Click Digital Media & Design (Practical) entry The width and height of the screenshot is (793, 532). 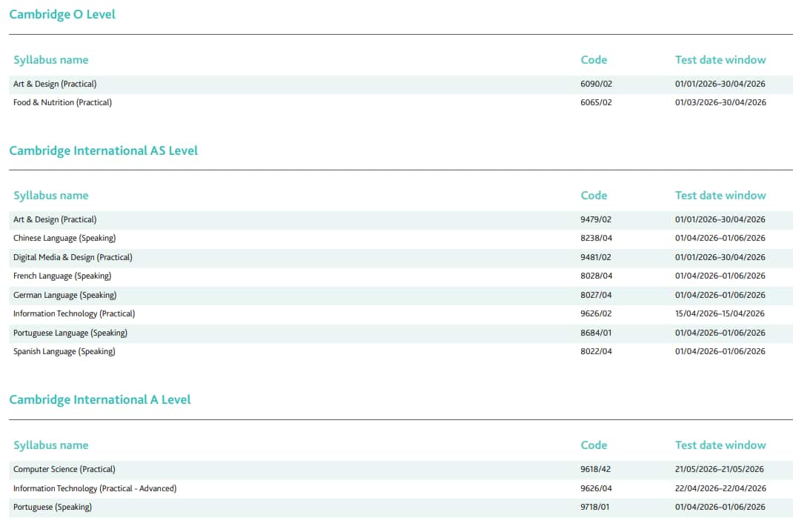pos(73,257)
